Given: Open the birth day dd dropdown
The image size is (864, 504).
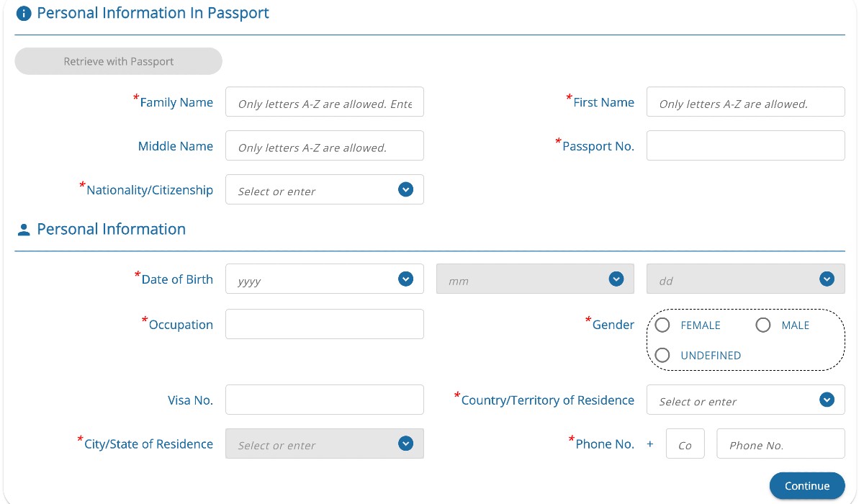Looking at the screenshot, I should pos(827,279).
